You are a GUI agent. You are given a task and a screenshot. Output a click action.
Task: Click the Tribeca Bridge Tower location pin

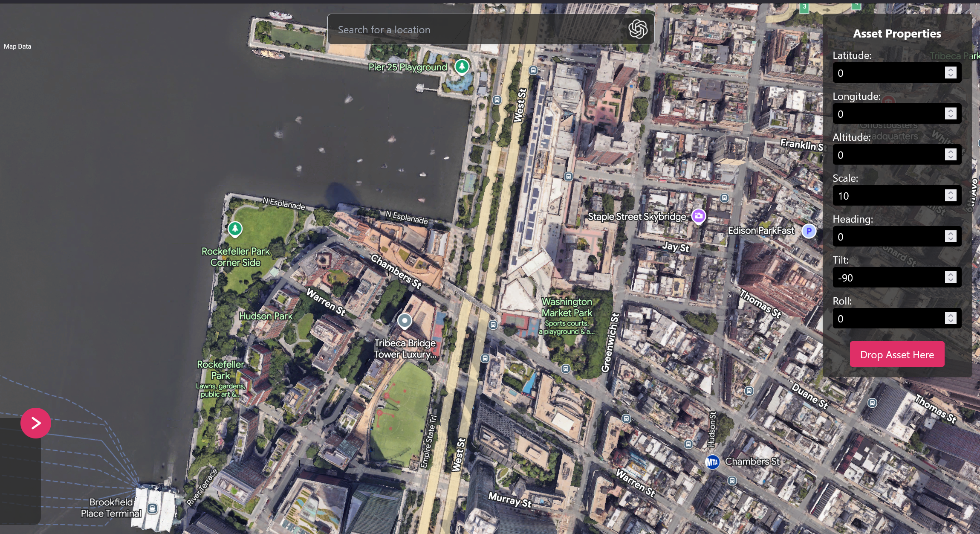click(404, 320)
